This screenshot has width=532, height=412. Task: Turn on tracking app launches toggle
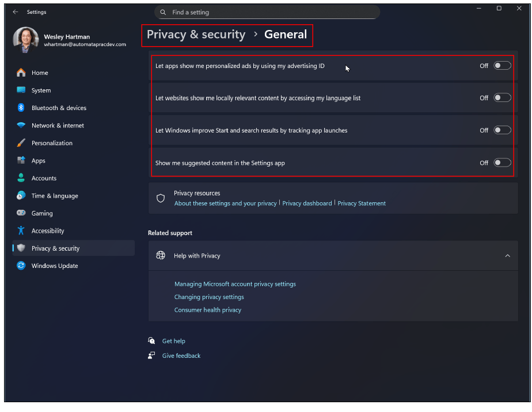click(502, 130)
